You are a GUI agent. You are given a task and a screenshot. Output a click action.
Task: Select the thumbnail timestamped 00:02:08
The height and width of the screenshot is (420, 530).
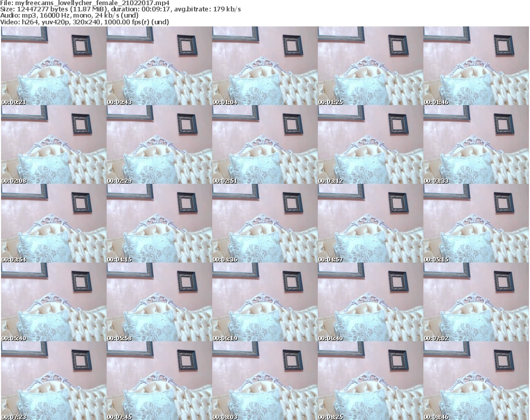coord(54,144)
